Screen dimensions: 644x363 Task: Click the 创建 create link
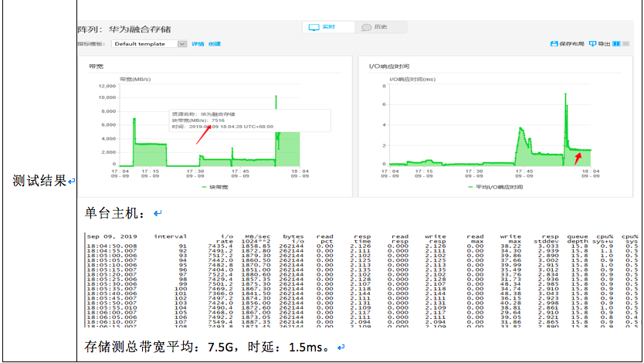[215, 44]
